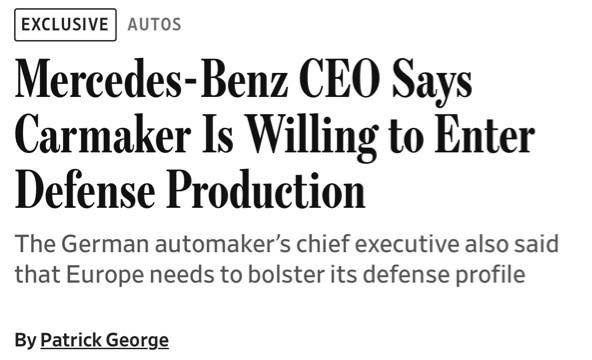Click "chief executive" in the subheadline
Viewport: 592px width, 360px height.
[378, 244]
